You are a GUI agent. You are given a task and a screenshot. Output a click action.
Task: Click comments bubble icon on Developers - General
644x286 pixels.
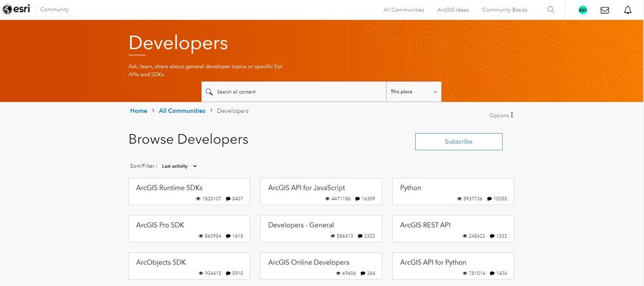[360, 236]
